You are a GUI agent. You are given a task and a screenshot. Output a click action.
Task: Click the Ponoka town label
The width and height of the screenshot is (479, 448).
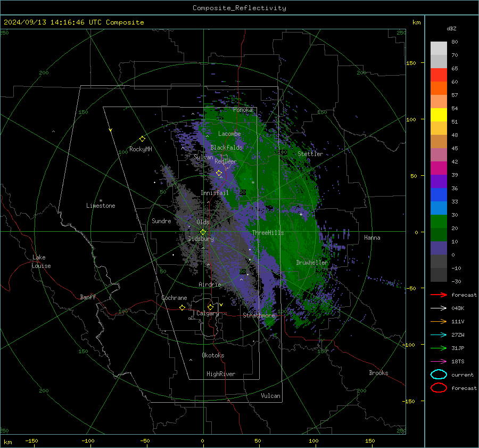click(x=243, y=110)
